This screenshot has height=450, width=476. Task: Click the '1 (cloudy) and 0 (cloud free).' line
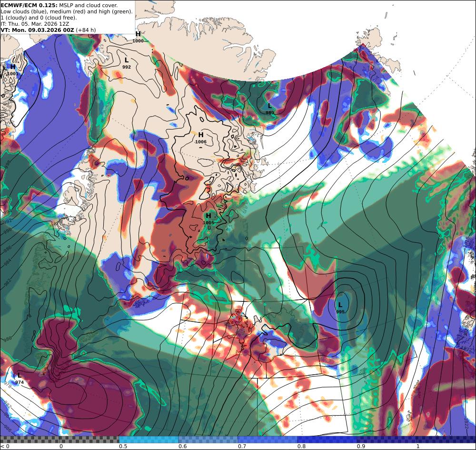[x=39, y=18]
